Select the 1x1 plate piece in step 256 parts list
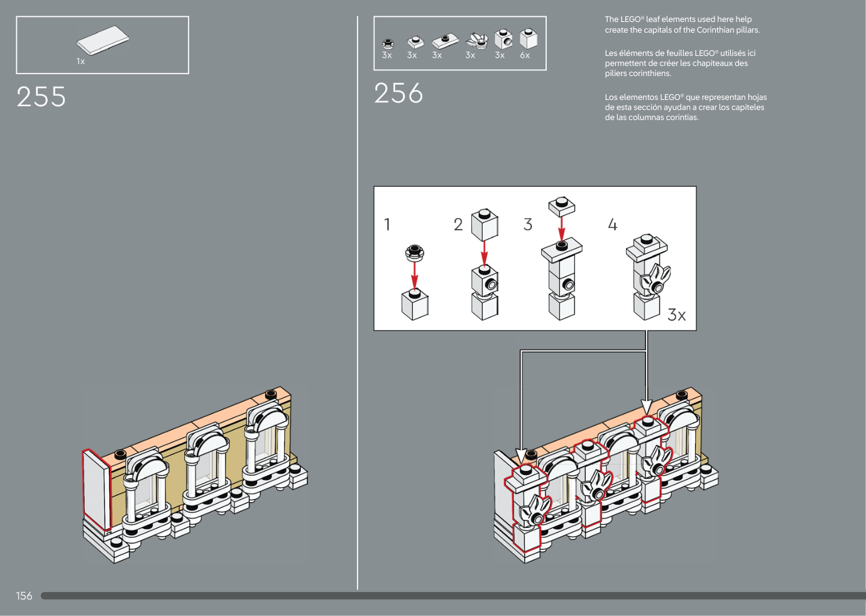Viewport: 866px width, 616px height. coord(415,42)
